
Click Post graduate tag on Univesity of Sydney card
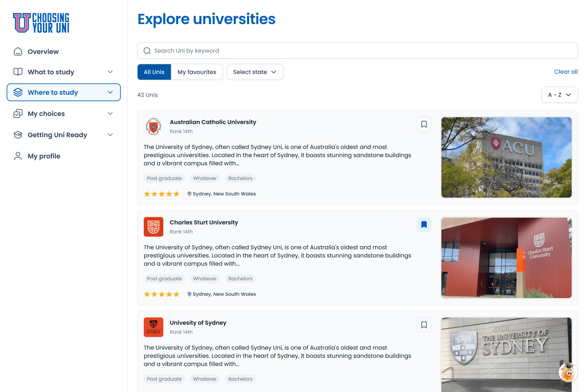pos(164,379)
